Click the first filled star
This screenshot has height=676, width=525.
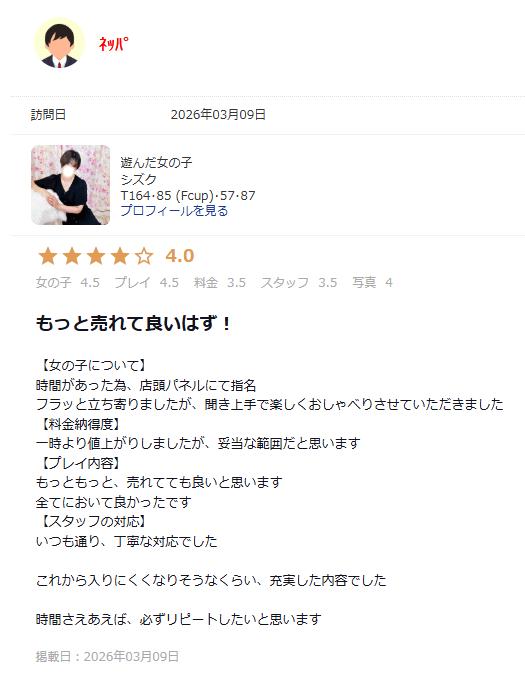click(48, 256)
